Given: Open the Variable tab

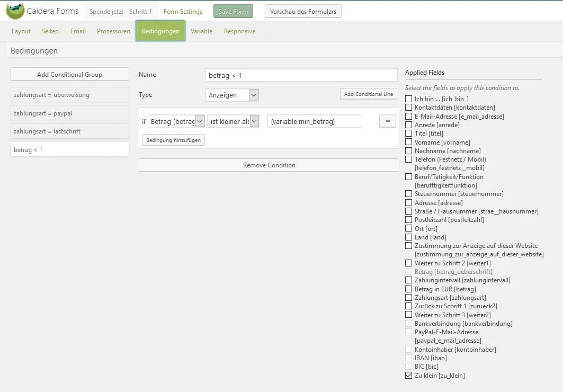Looking at the screenshot, I should tap(201, 31).
